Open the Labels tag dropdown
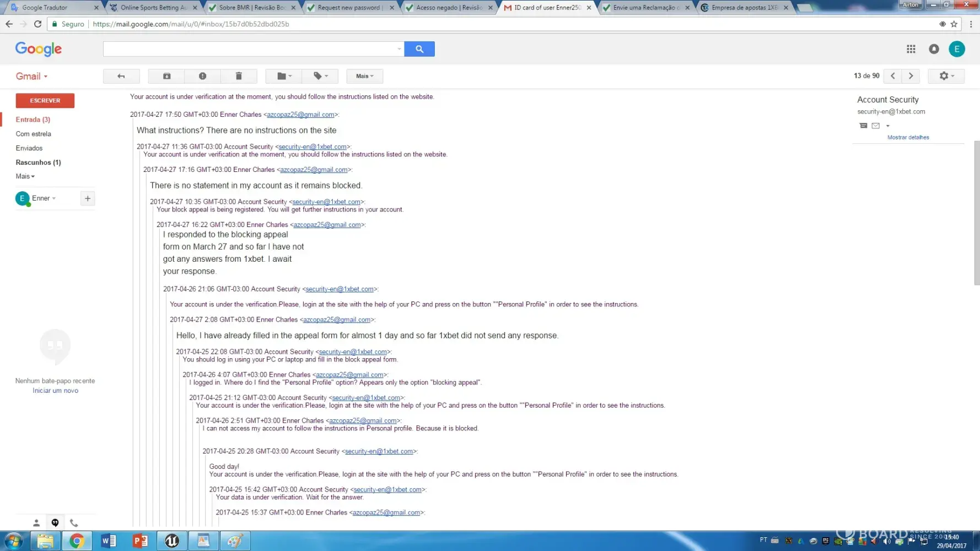The image size is (980, 551). click(320, 76)
